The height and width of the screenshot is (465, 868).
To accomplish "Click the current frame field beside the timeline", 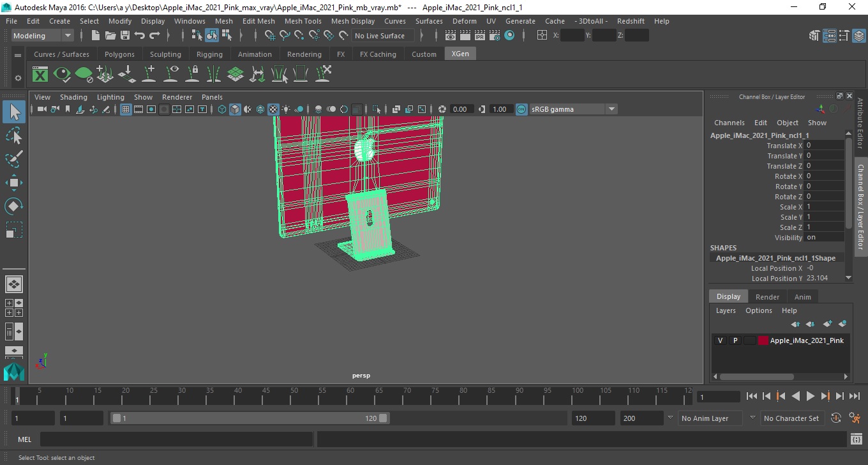I will click(x=719, y=397).
